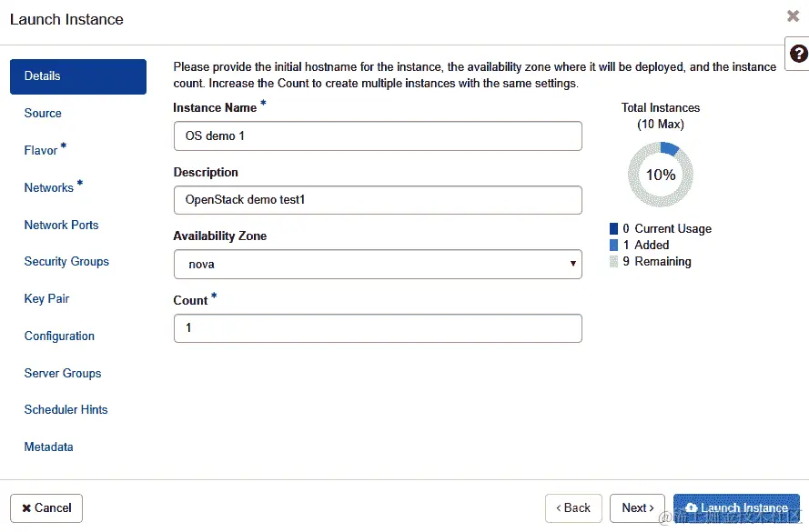This screenshot has height=532, width=809.
Task: Select the Details tab
Action: coord(78,76)
